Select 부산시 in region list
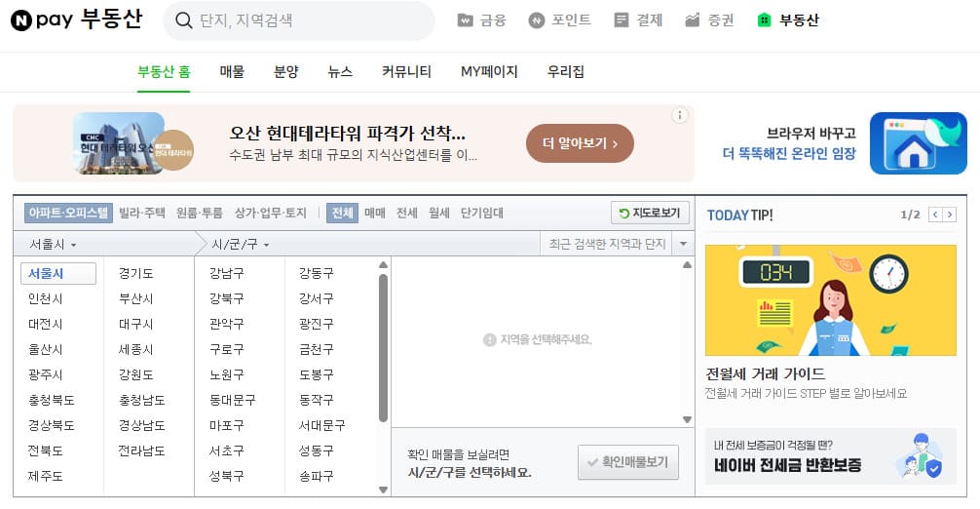This screenshot has width=980, height=509. 136,299
